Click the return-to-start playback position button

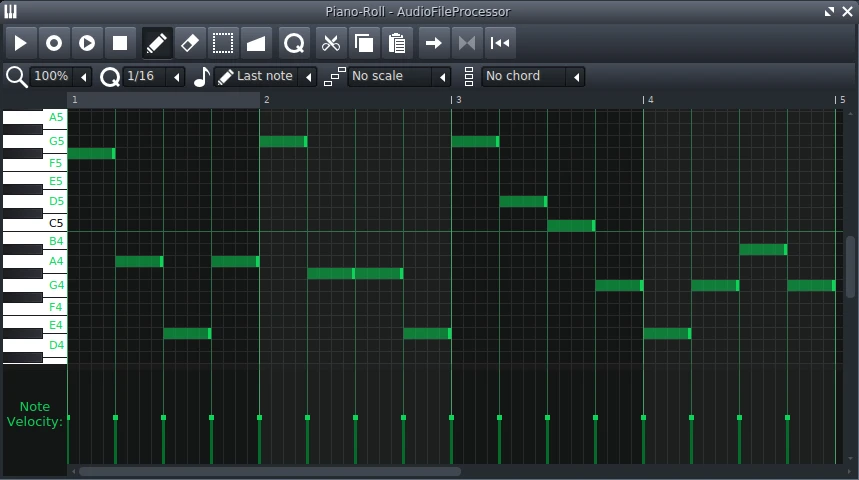point(500,43)
